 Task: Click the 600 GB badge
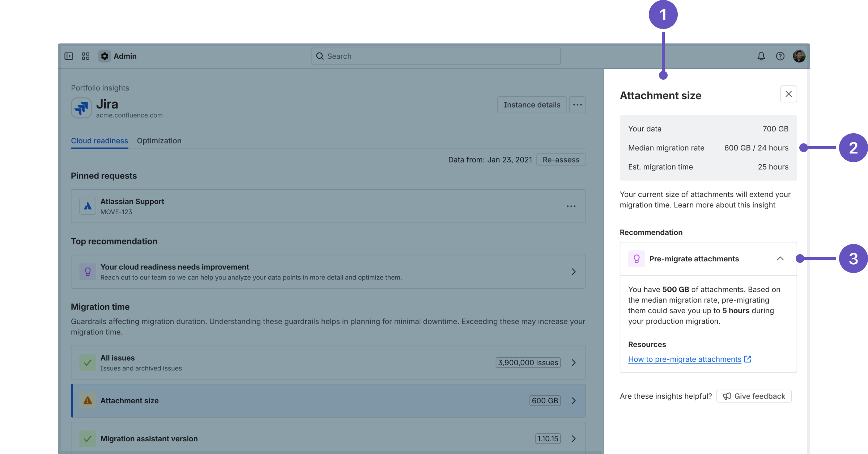pyautogui.click(x=545, y=400)
